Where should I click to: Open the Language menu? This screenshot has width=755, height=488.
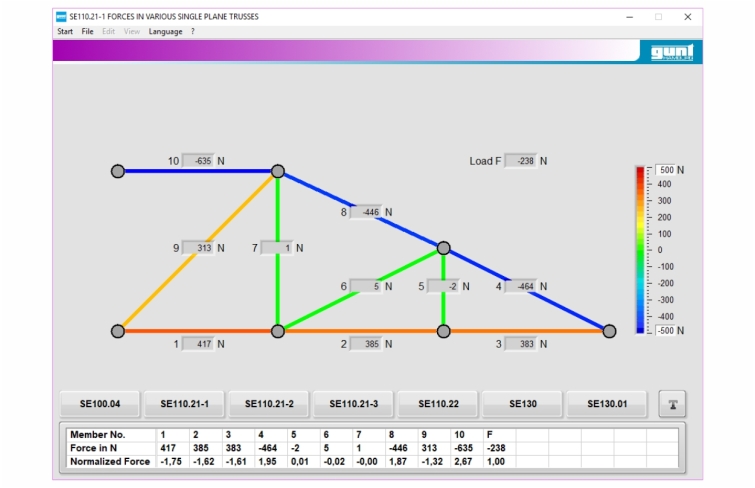click(x=166, y=31)
